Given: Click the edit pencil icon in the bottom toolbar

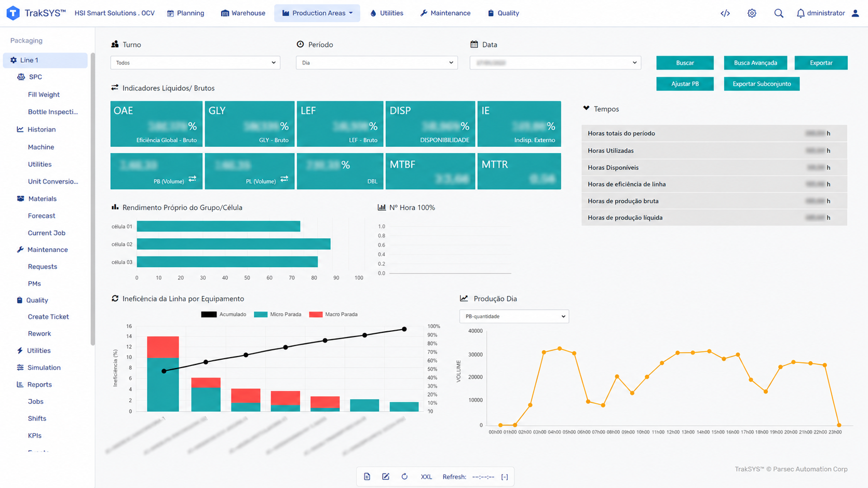Looking at the screenshot, I should coord(386,477).
